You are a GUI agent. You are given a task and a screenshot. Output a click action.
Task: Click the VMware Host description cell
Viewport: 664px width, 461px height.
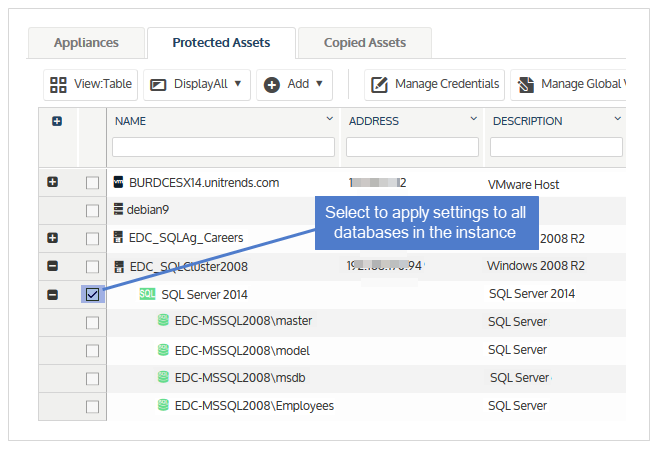[x=523, y=185]
